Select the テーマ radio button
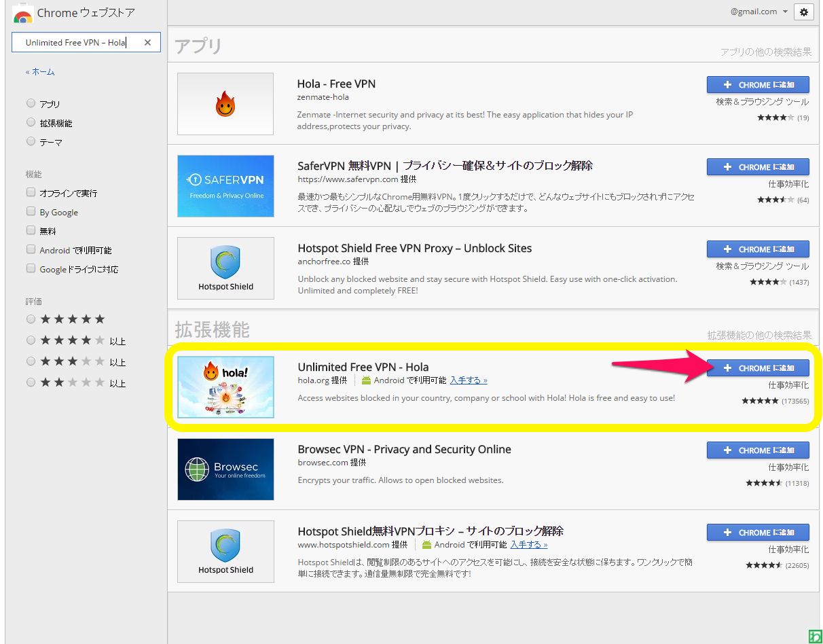The width and height of the screenshot is (823, 644). (31, 141)
